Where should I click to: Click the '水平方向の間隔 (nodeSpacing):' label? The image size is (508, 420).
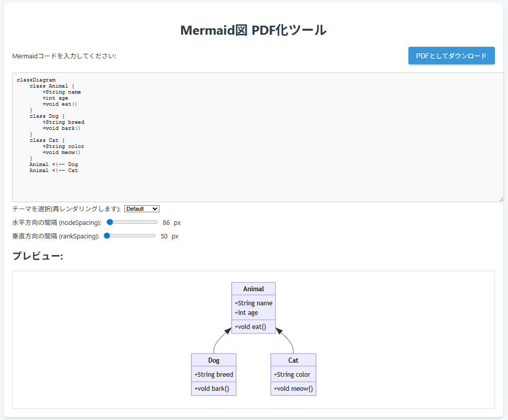point(57,223)
